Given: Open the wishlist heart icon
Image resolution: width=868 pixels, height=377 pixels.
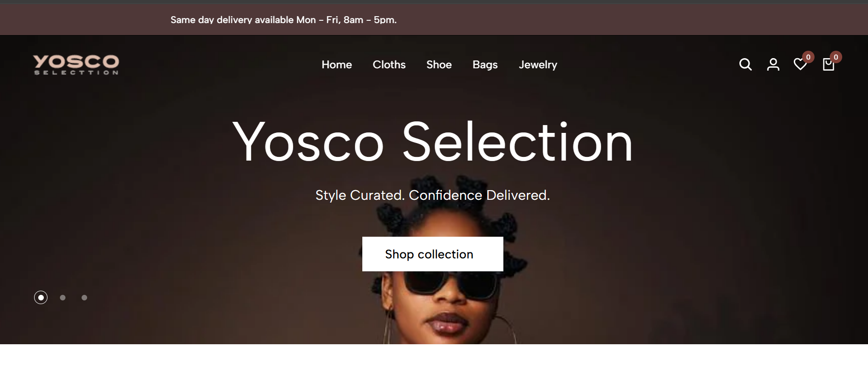Looking at the screenshot, I should (800, 65).
